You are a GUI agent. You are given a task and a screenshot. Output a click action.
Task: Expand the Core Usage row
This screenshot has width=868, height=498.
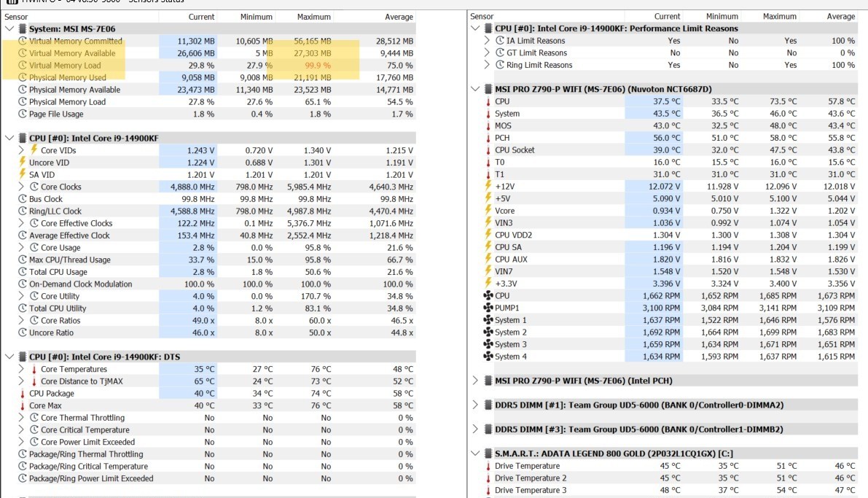(x=21, y=248)
